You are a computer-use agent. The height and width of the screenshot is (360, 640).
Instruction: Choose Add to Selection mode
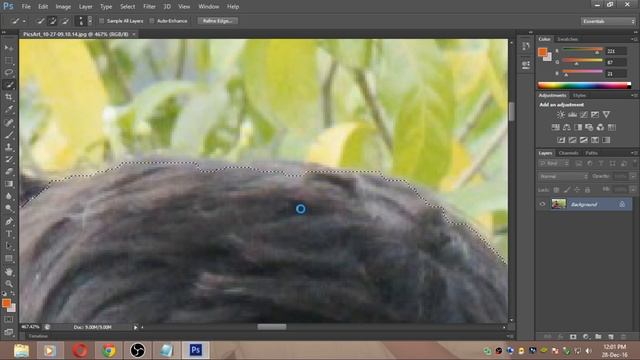click(53, 21)
